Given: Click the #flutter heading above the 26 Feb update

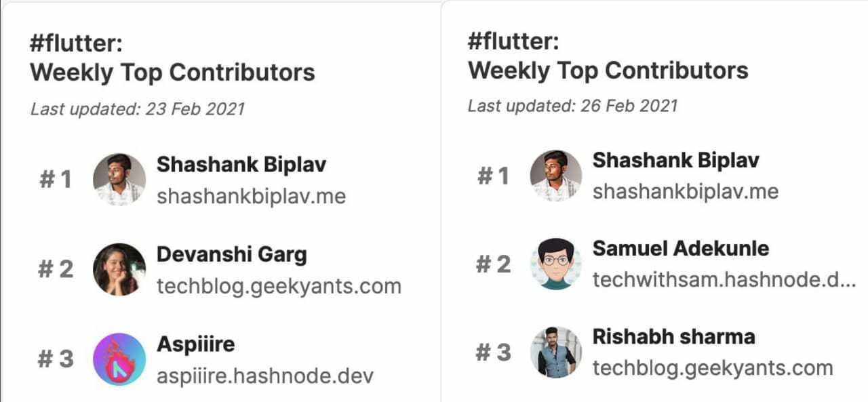Looking at the screenshot, I should (513, 41).
